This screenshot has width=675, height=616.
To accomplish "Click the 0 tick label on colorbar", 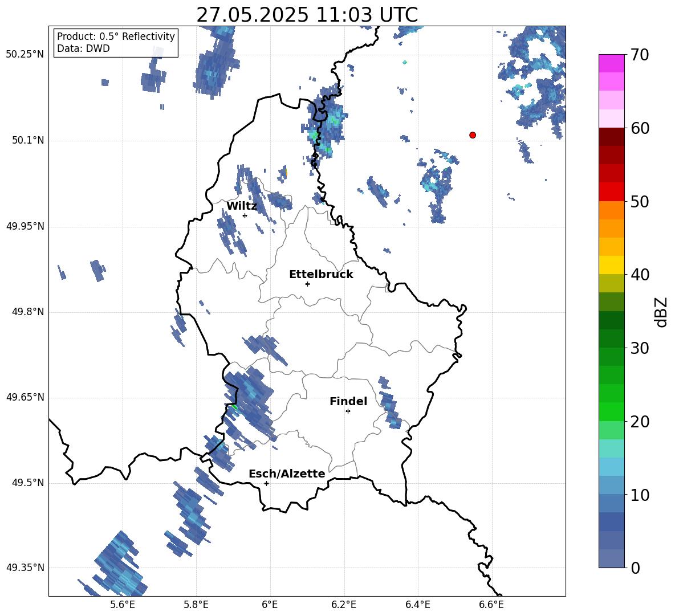I will click(635, 568).
